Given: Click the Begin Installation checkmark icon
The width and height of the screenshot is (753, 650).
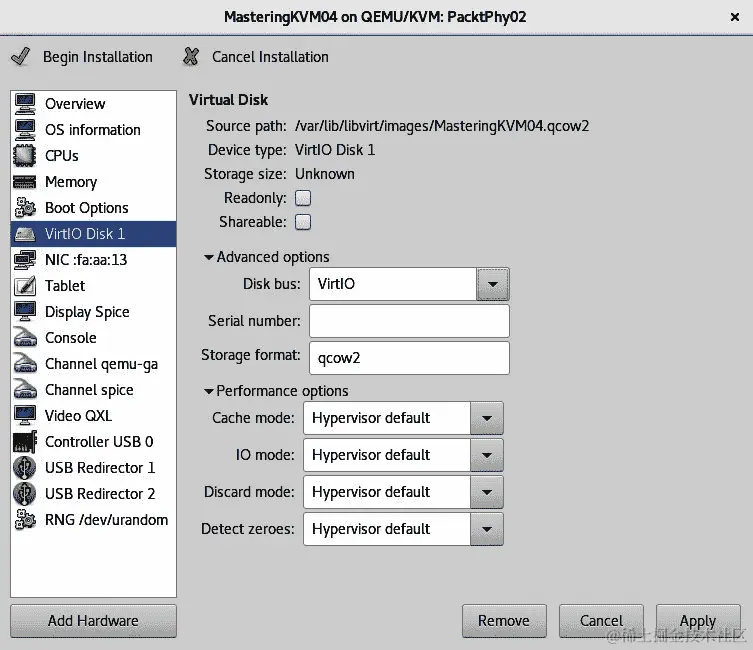Looking at the screenshot, I should [21, 57].
